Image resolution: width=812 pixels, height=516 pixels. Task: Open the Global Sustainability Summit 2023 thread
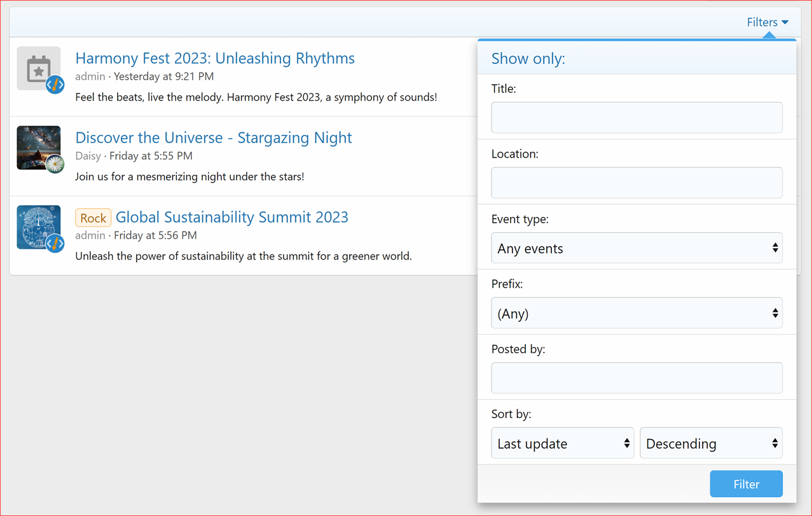pyautogui.click(x=231, y=217)
